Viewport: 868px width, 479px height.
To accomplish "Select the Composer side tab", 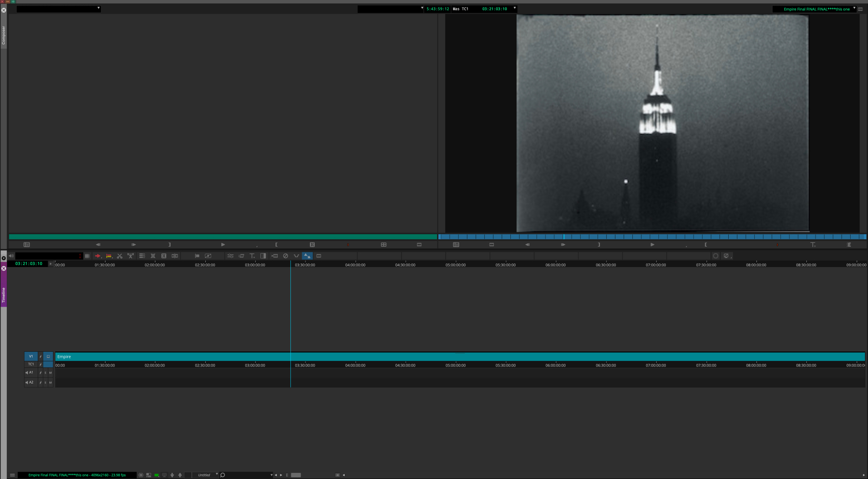I will (x=3, y=36).
